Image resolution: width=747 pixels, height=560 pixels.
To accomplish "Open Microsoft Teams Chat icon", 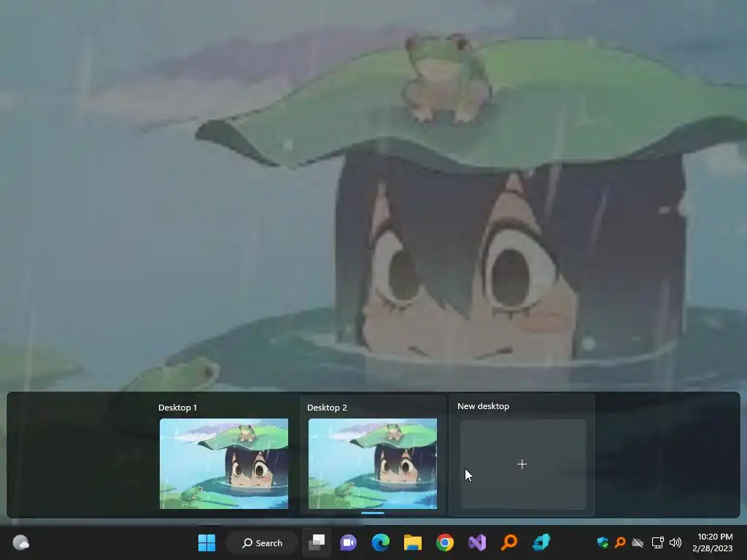I will coord(348,542).
